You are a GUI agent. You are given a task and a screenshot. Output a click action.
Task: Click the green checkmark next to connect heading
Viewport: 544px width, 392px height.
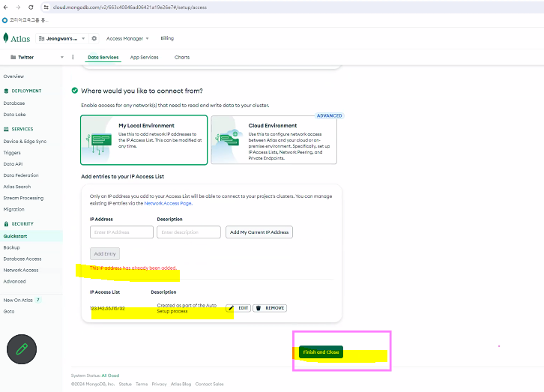75,91
